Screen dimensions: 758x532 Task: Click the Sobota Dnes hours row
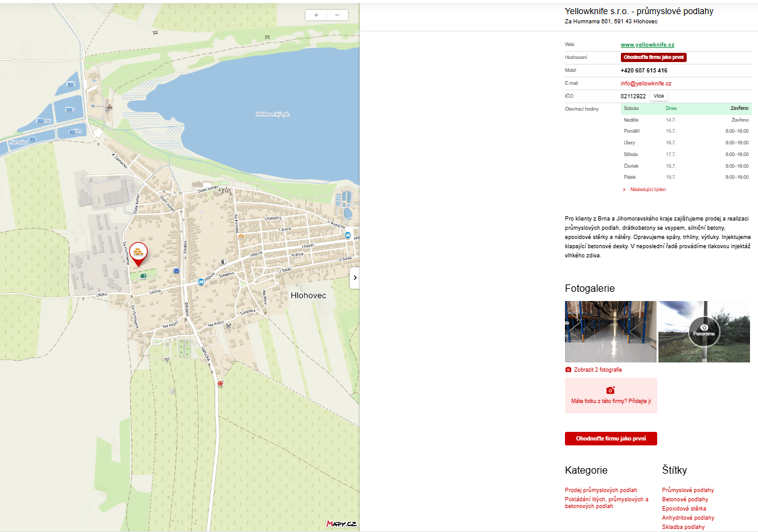(686, 109)
